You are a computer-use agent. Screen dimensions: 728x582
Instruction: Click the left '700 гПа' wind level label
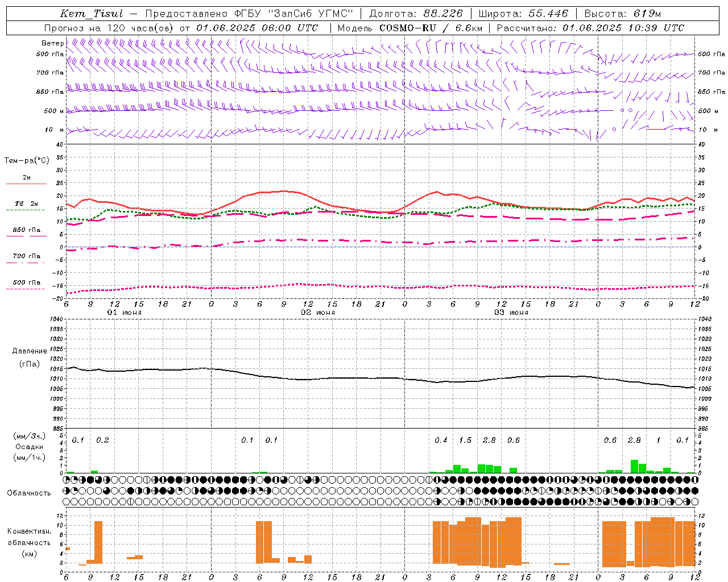pyautogui.click(x=50, y=73)
